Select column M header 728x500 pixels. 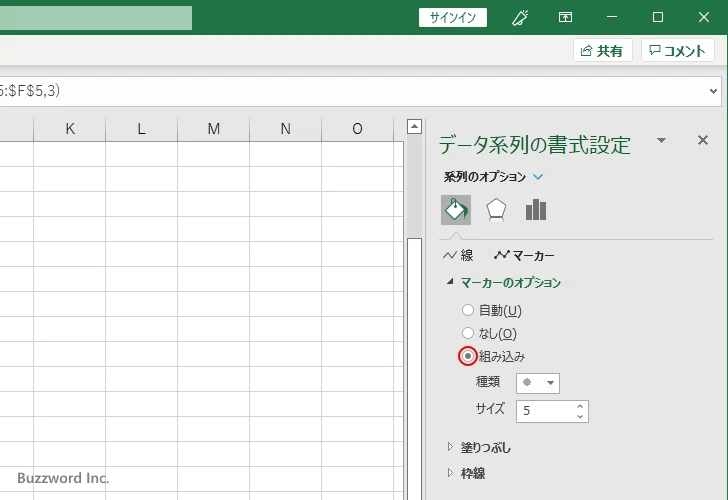pos(214,129)
